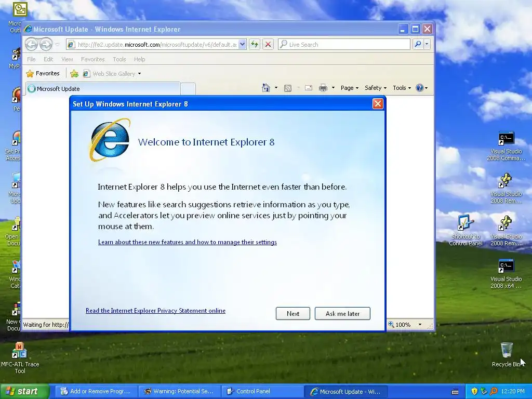The width and height of the screenshot is (532, 399).
Task: Open the recent pages dropdown arrow
Action: point(57,45)
